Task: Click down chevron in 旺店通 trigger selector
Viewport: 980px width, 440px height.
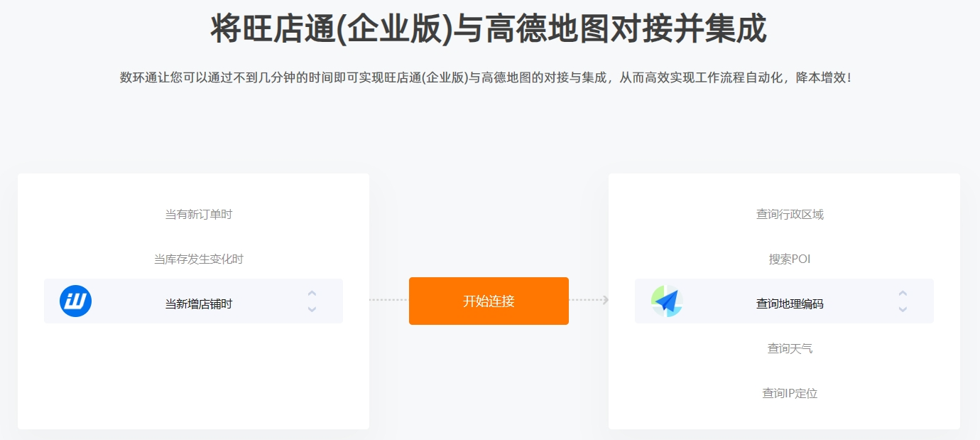Action: [312, 309]
